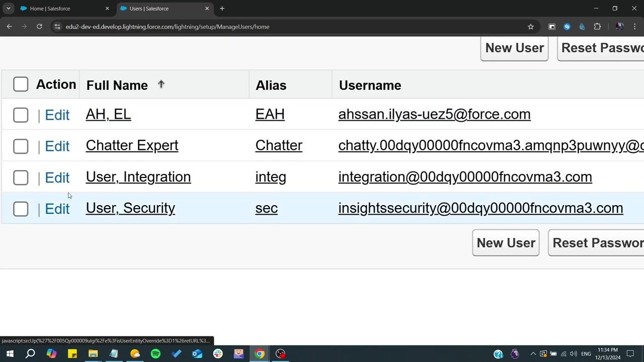Open a new browser tab
The width and height of the screenshot is (644, 362).
tap(222, 9)
